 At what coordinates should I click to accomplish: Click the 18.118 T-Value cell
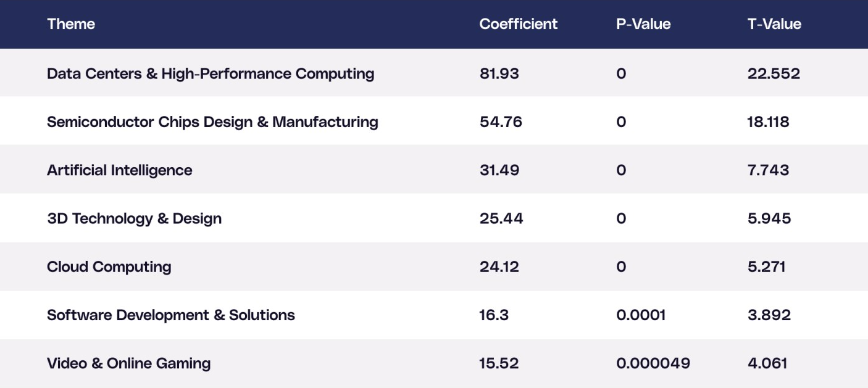pyautogui.click(x=768, y=122)
